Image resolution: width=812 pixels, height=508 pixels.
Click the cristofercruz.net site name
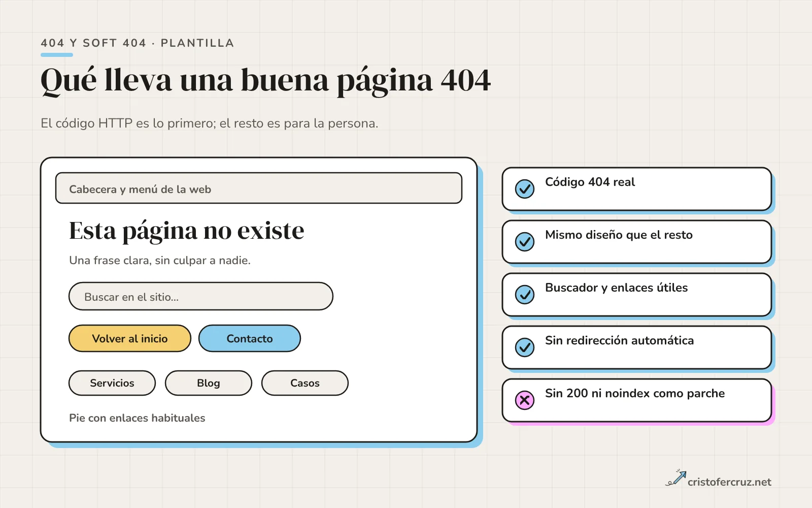[x=729, y=482]
